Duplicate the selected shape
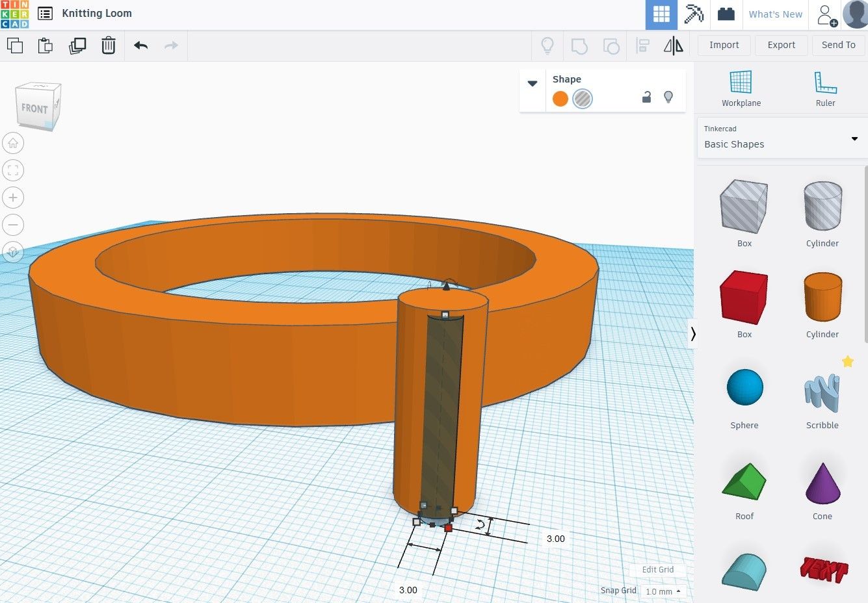 (77, 45)
